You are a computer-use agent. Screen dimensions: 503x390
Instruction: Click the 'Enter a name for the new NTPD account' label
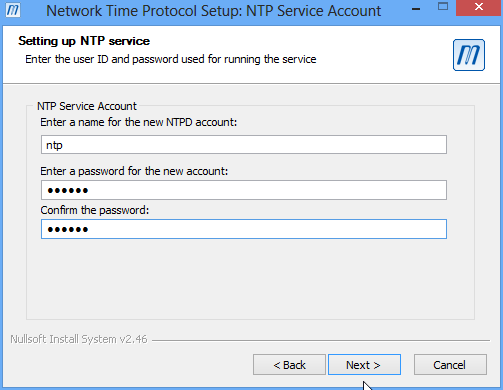(138, 122)
